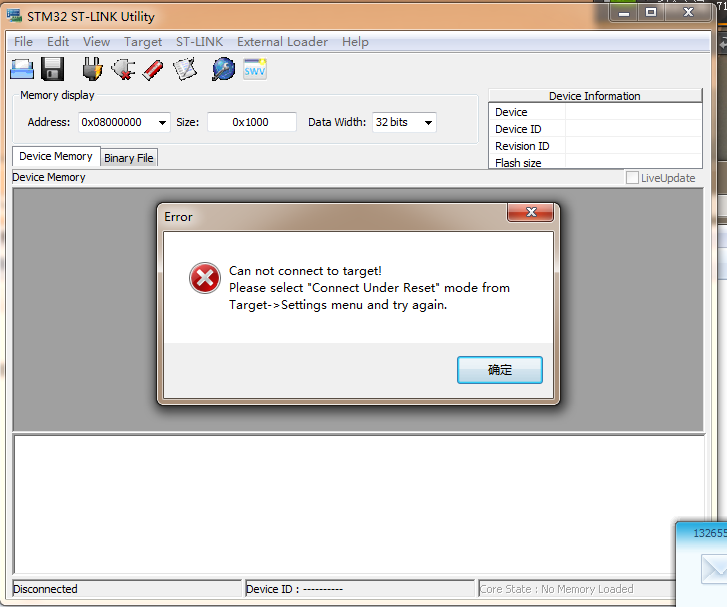This screenshot has width=727, height=607.
Task: Click the Memory display group label
Action: click(x=57, y=95)
